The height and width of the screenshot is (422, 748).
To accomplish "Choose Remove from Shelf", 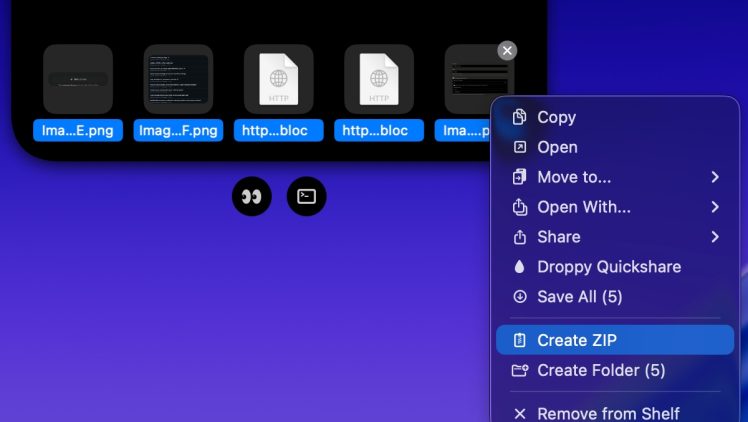I will pyautogui.click(x=607, y=413).
